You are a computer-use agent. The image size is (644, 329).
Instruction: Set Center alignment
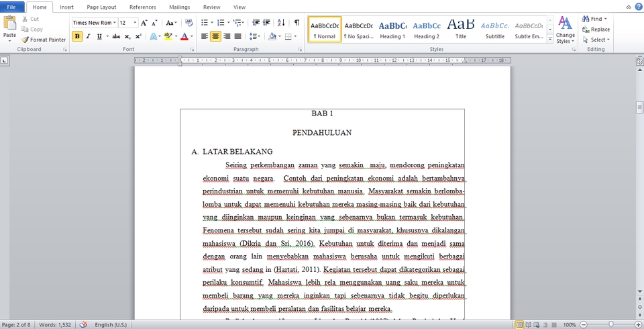point(215,36)
